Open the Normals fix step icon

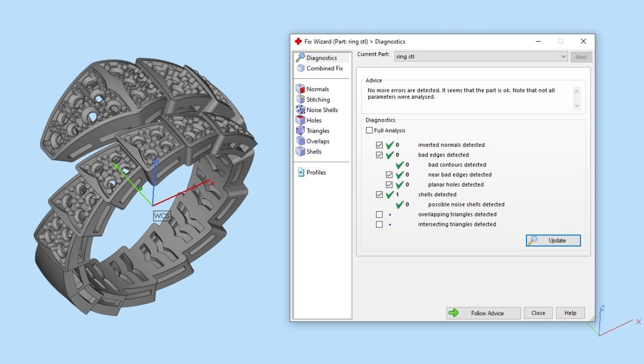[301, 89]
